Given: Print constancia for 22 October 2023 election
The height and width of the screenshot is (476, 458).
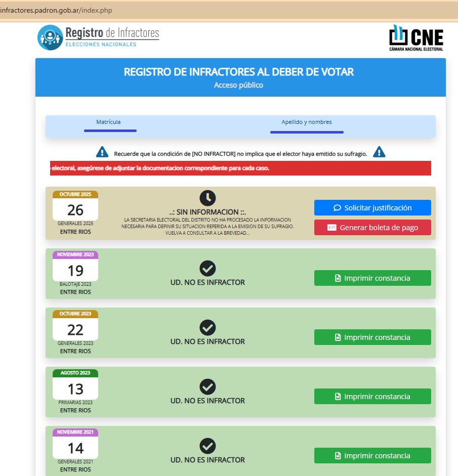Looking at the screenshot, I should pyautogui.click(x=372, y=337).
